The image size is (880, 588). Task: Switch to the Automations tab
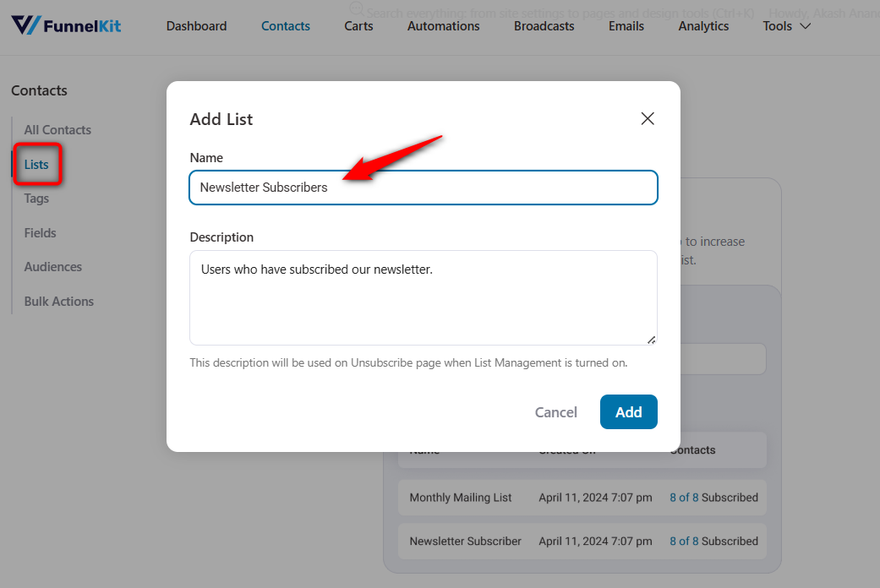point(443,26)
